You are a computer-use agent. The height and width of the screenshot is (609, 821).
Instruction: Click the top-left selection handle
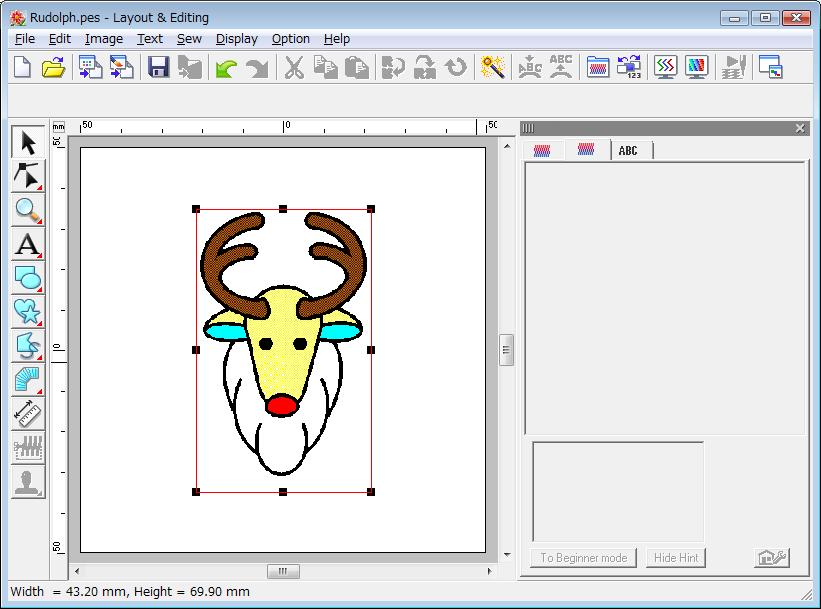tap(196, 209)
